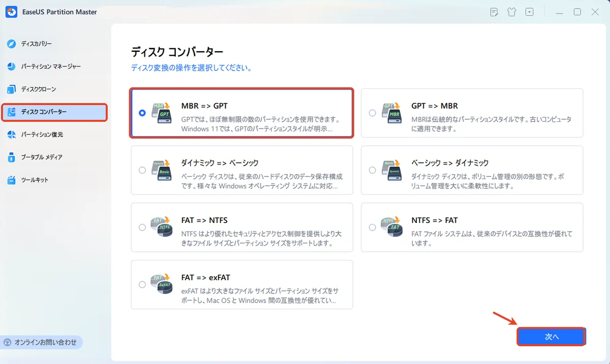610x364 pixels.
Task: Click the Dynamic to Basic disk icon
Action: tap(162, 170)
